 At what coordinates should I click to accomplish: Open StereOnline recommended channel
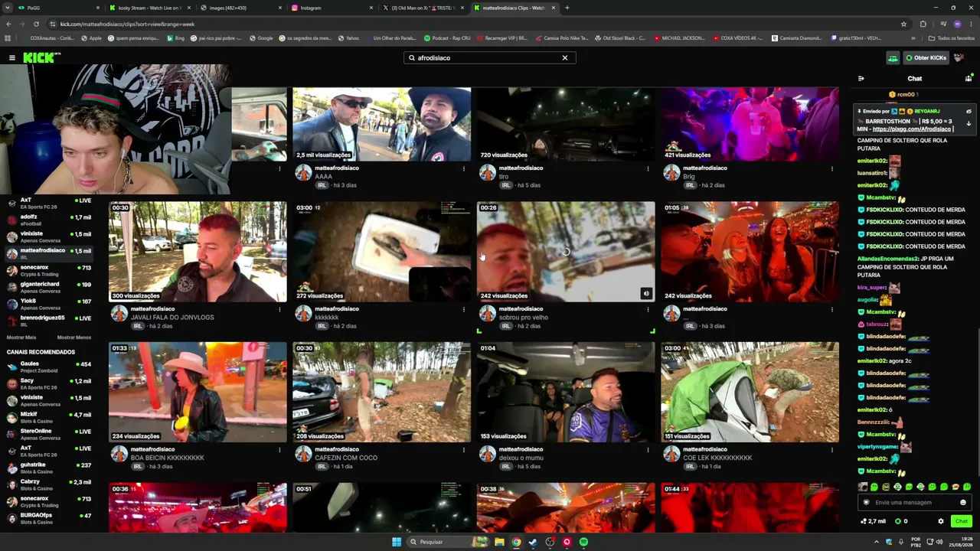[x=49, y=434]
